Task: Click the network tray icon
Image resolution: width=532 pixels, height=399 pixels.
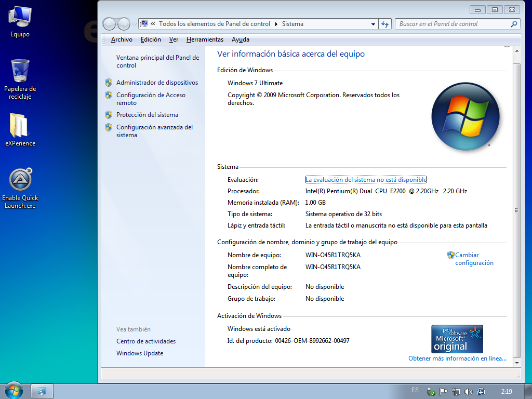Action: pyautogui.click(x=456, y=392)
